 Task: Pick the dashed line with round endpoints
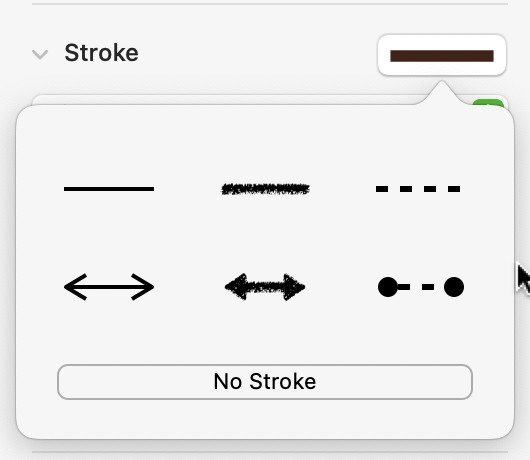coord(421,287)
